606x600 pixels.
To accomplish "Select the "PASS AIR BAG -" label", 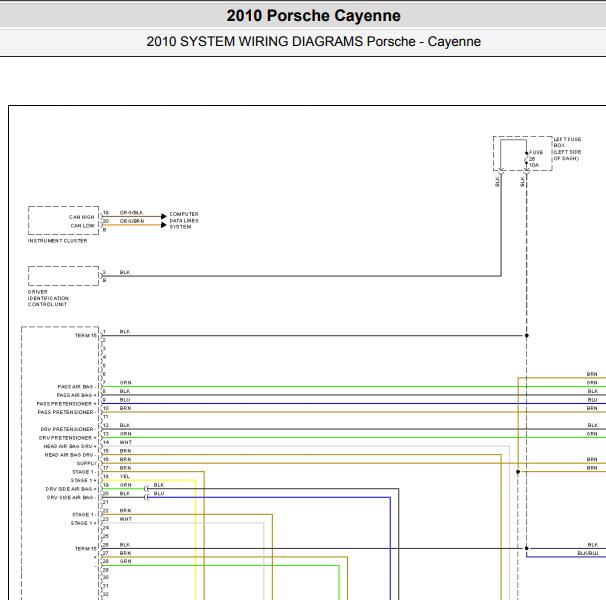I will (x=77, y=387).
